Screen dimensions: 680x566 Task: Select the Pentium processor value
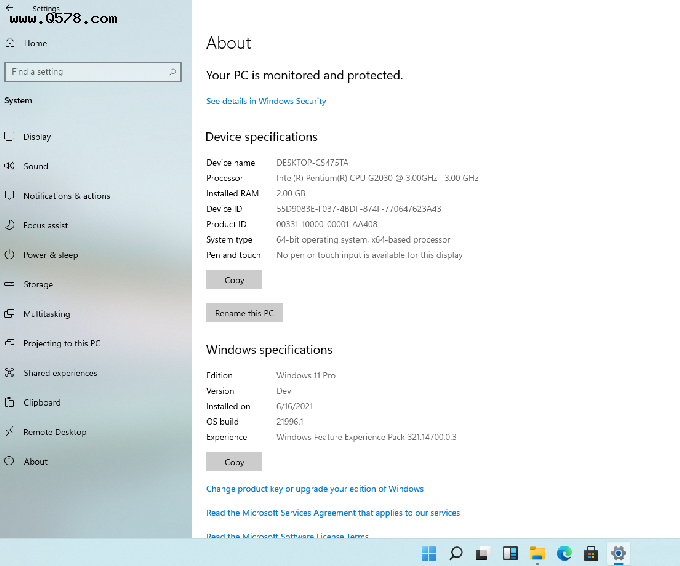coord(377,178)
